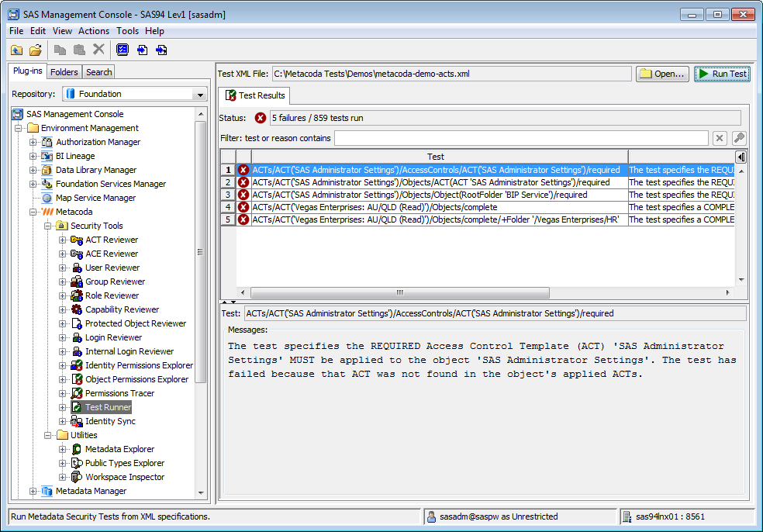Image resolution: width=763 pixels, height=532 pixels.
Task: Click the ACE Reviewer plug-in icon
Action: coord(77,254)
